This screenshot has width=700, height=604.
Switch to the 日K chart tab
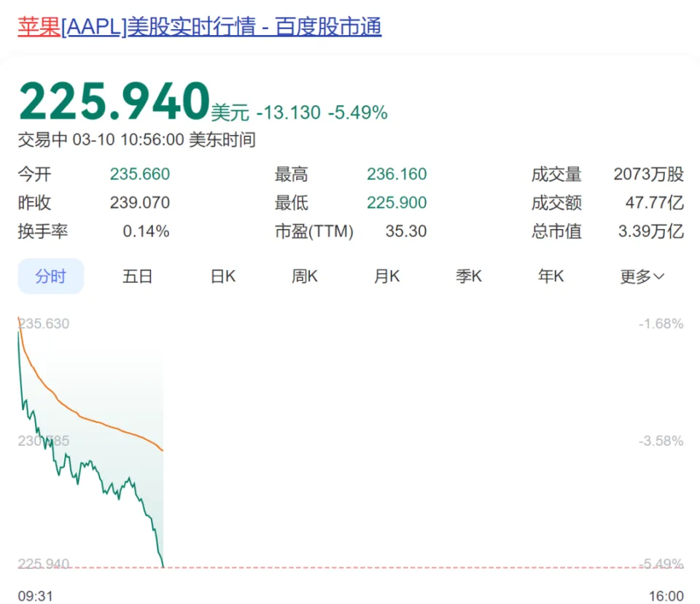pos(223,276)
